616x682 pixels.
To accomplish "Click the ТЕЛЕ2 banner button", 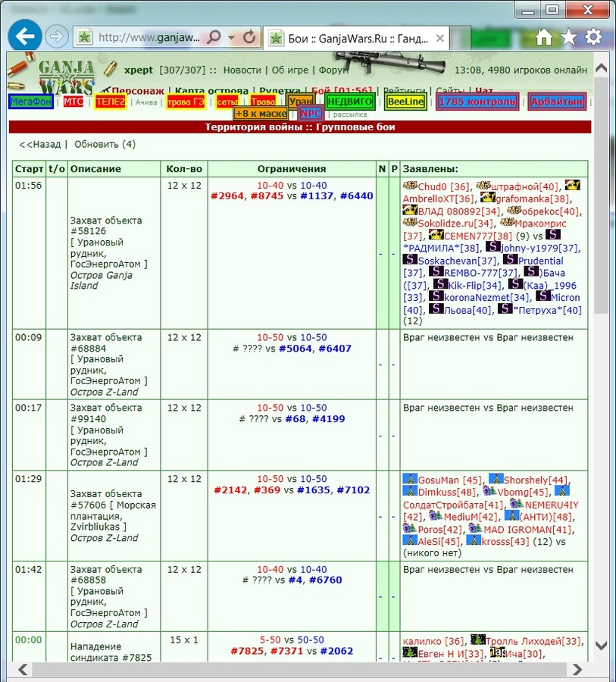I will [x=111, y=102].
